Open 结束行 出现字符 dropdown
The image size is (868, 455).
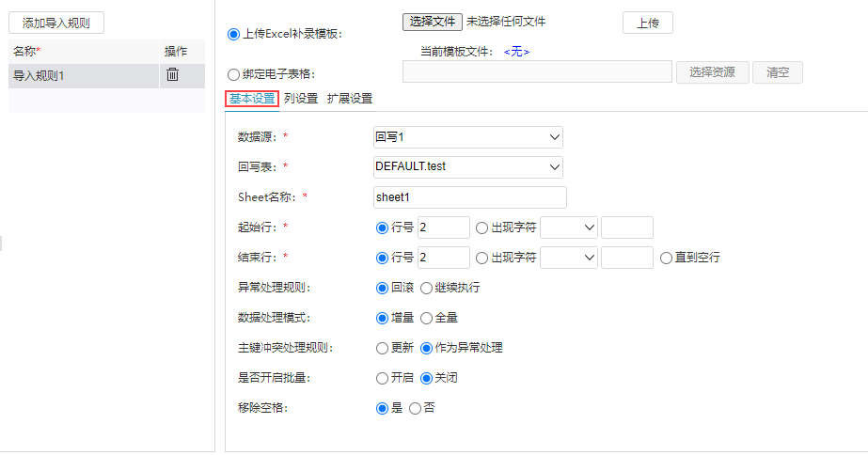569,258
